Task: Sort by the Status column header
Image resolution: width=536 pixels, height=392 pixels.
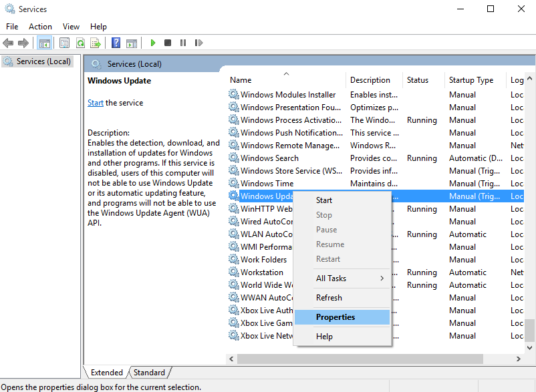Action: click(424, 80)
